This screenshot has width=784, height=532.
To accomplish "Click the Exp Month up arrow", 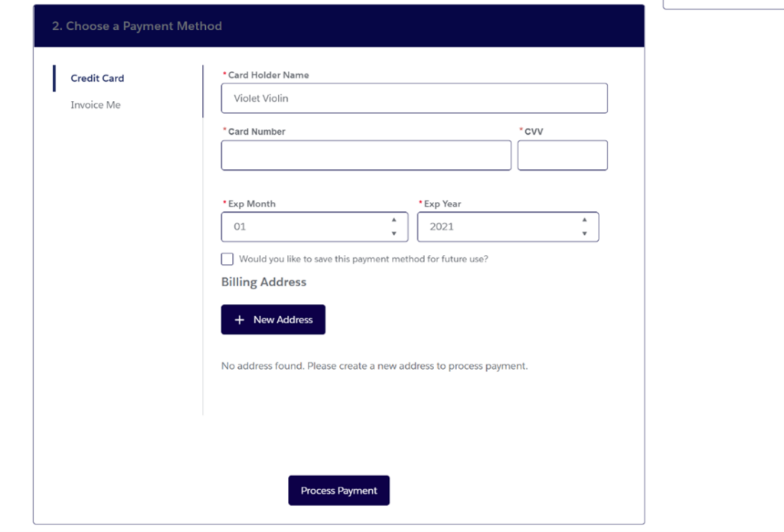I will [394, 220].
